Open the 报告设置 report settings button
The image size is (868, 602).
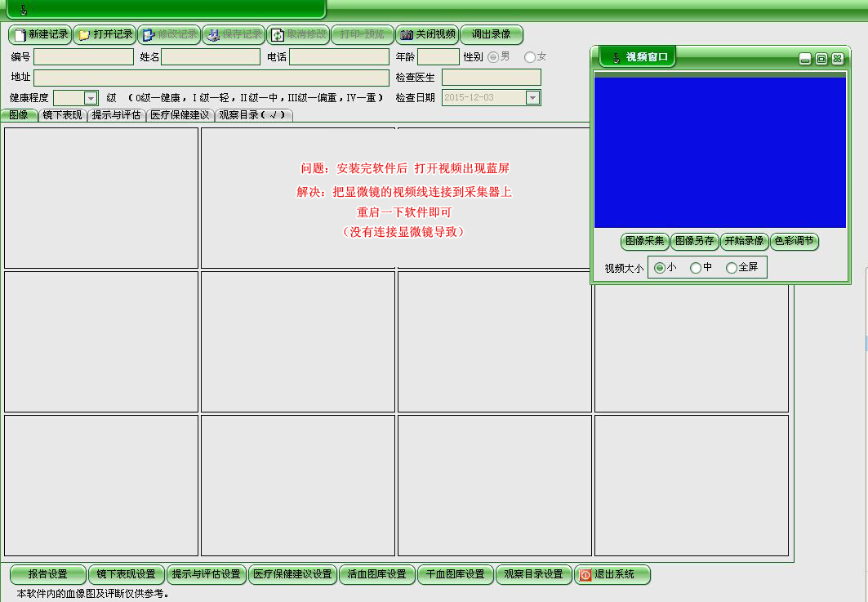pos(47,574)
